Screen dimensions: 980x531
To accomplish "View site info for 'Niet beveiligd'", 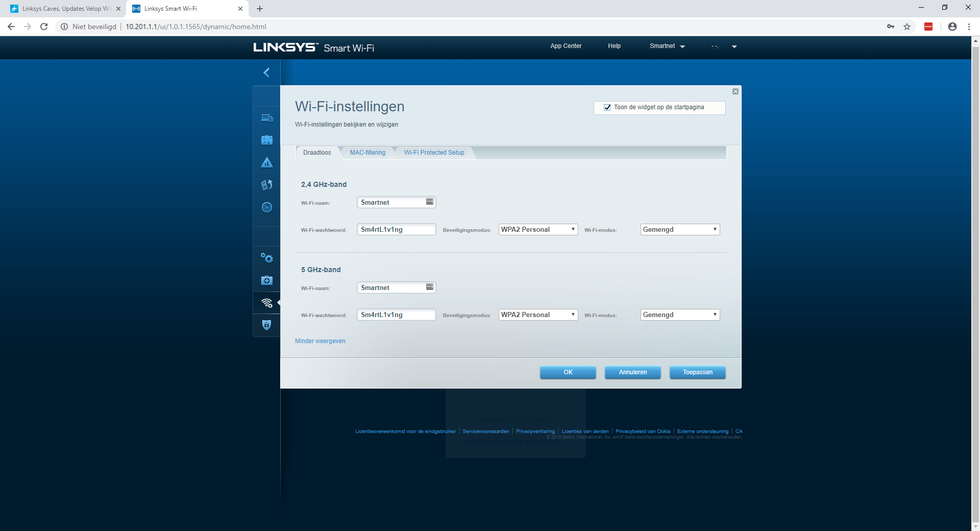I will click(x=89, y=27).
